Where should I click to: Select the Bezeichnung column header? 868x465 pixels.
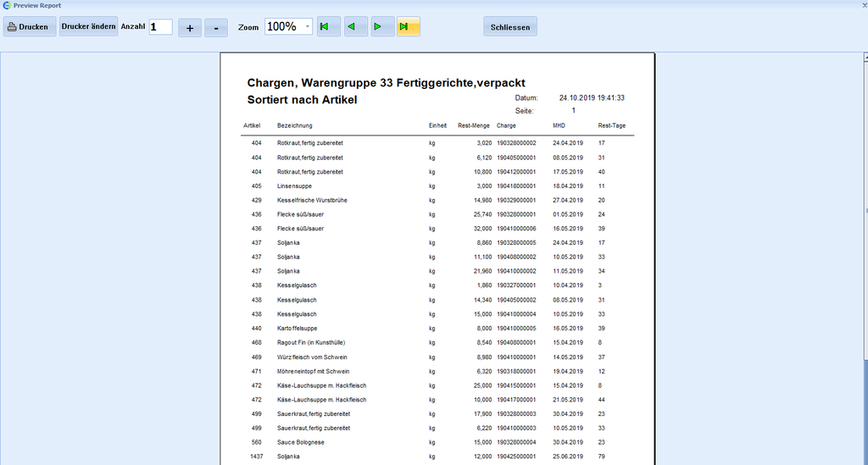(x=294, y=125)
